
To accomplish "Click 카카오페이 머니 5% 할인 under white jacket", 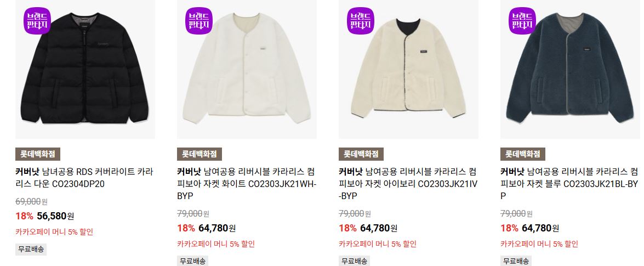I will pos(216,244).
